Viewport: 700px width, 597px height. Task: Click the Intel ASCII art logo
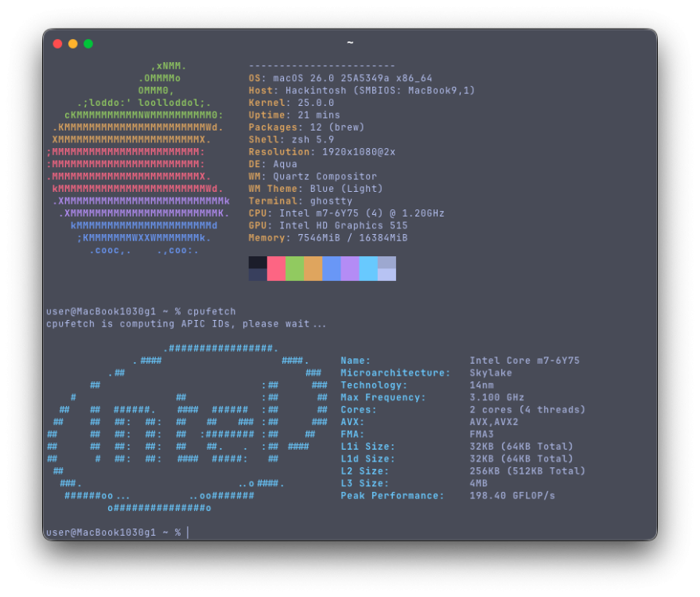[x=188, y=428]
